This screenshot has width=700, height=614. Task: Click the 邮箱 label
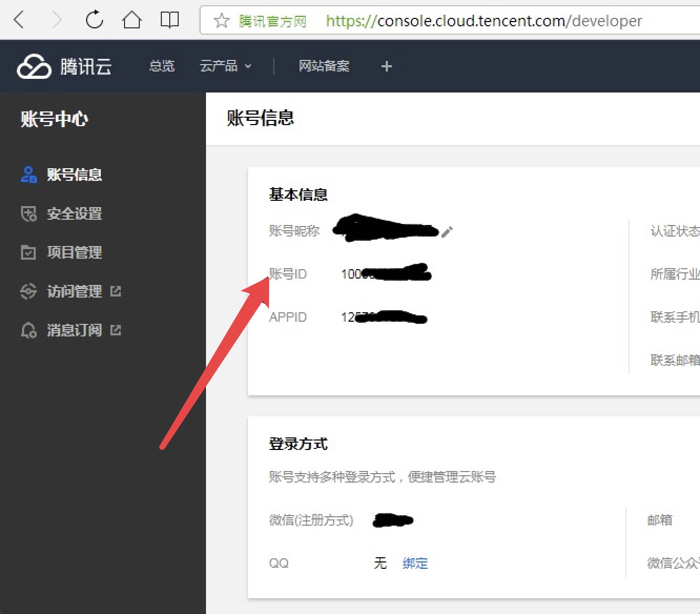pyautogui.click(x=660, y=520)
